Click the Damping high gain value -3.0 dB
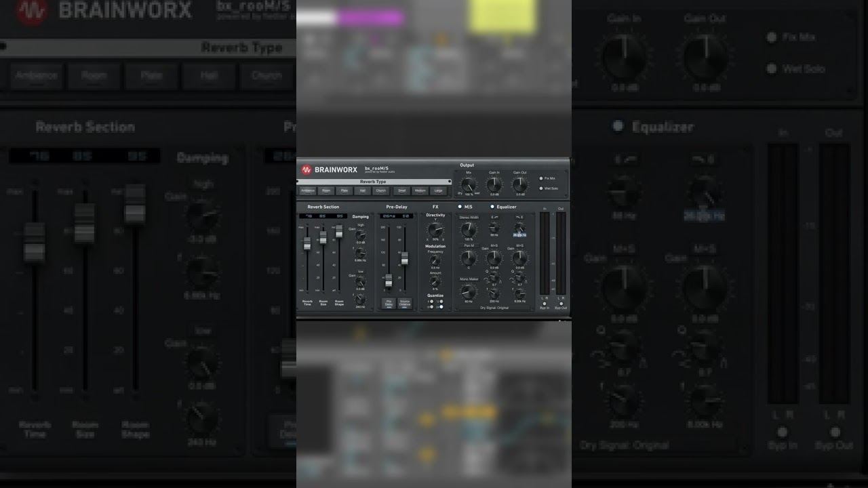The height and width of the screenshot is (488, 868). [361, 243]
